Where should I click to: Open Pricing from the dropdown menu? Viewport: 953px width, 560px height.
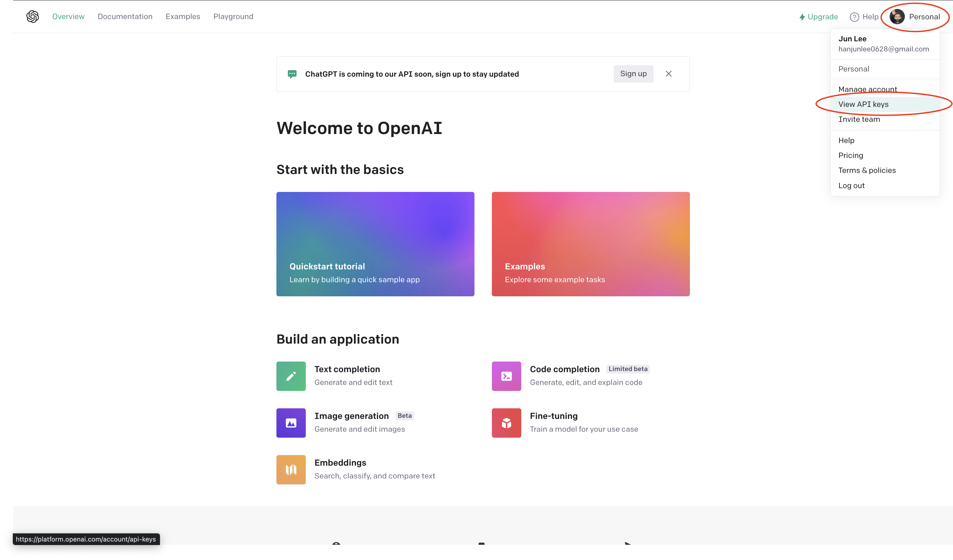pyautogui.click(x=850, y=155)
